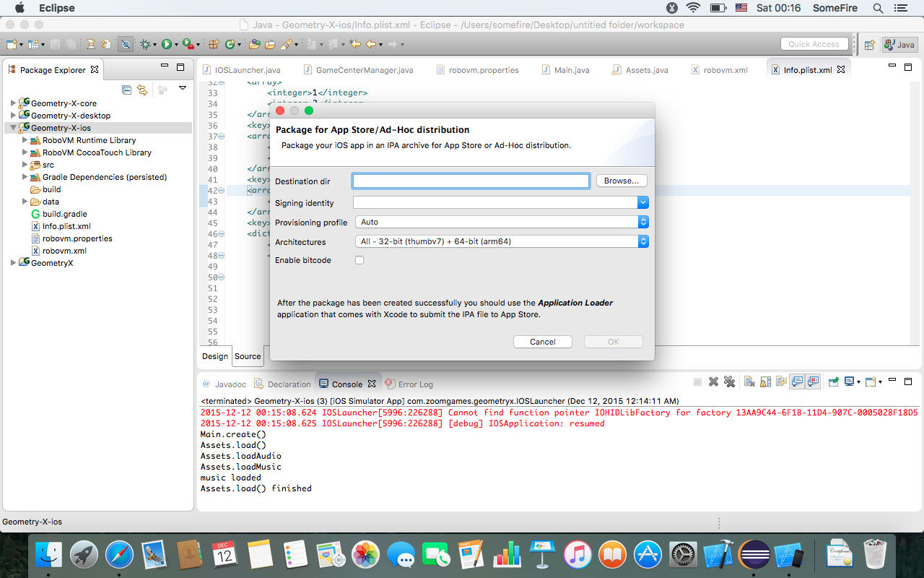Open Photos from the Dock
This screenshot has width=924, height=578.
(x=365, y=554)
